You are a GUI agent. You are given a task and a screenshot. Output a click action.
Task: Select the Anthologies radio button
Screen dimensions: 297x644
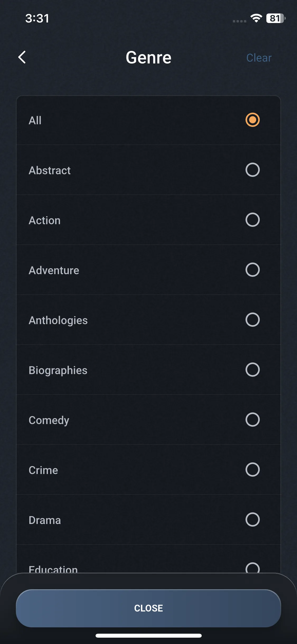tap(252, 320)
